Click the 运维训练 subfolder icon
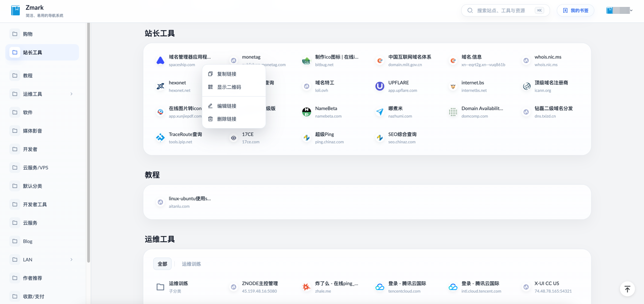 [x=161, y=287]
